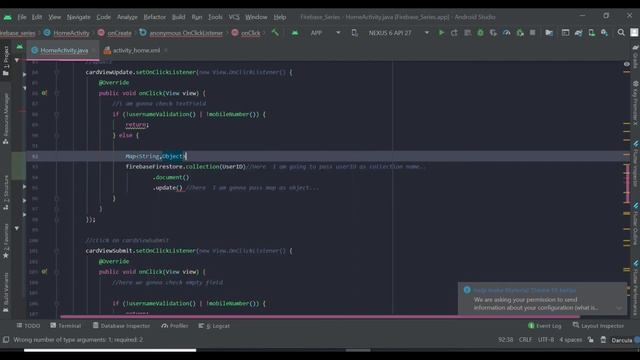
Task: Click the CRLF line separator entry
Action: pos(525,340)
